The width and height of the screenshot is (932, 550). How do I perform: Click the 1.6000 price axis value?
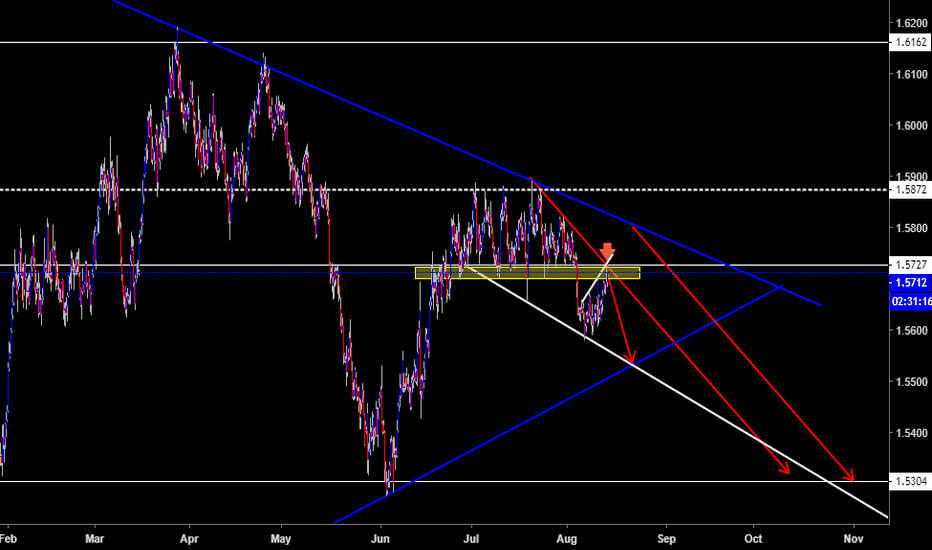click(x=911, y=125)
